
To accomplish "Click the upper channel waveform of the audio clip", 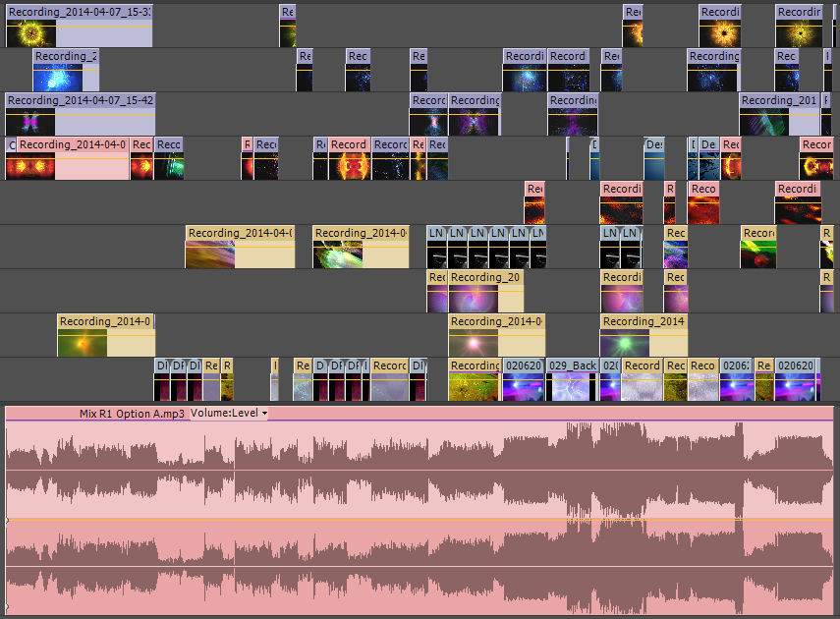I will pos(393,470).
